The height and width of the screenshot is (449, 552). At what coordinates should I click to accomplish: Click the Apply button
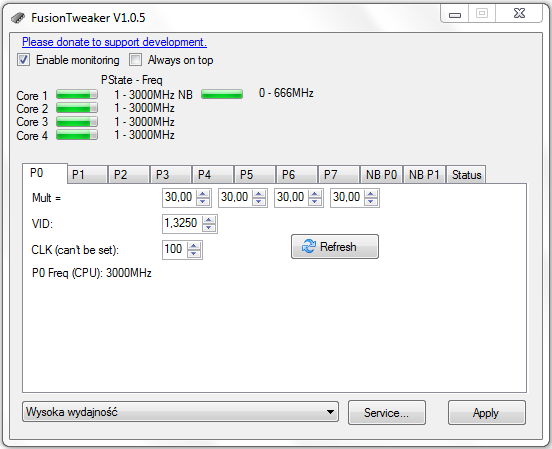(x=487, y=412)
